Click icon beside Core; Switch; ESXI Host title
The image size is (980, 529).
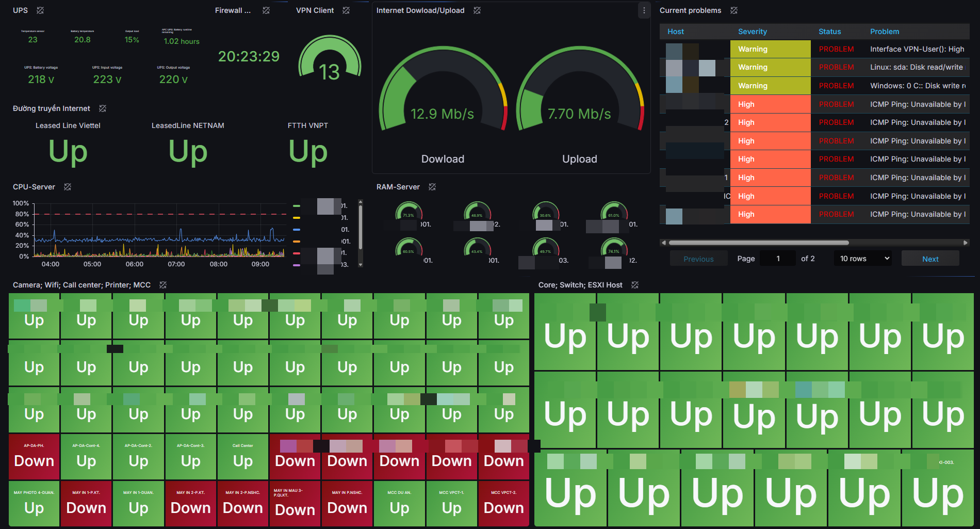(x=635, y=285)
